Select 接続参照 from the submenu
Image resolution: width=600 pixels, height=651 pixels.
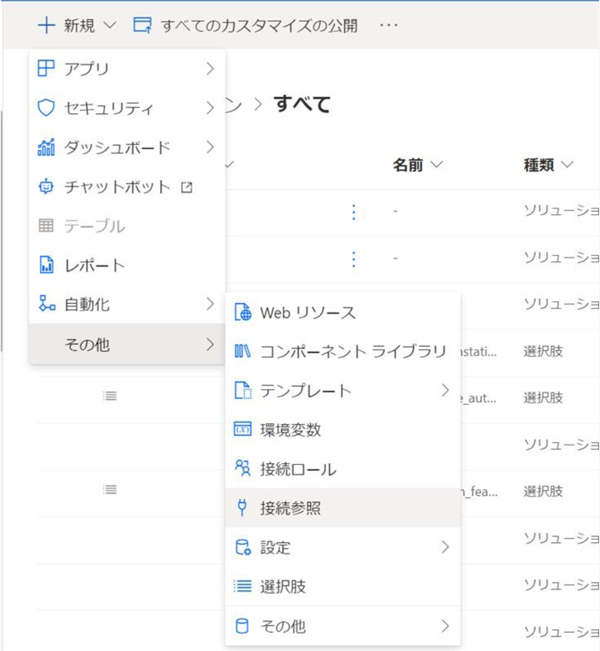(290, 509)
